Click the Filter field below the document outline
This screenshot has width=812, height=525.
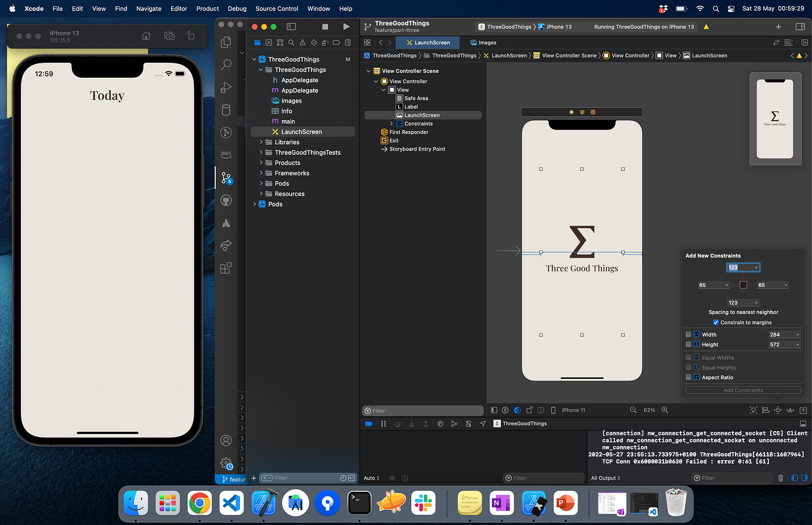click(x=422, y=410)
